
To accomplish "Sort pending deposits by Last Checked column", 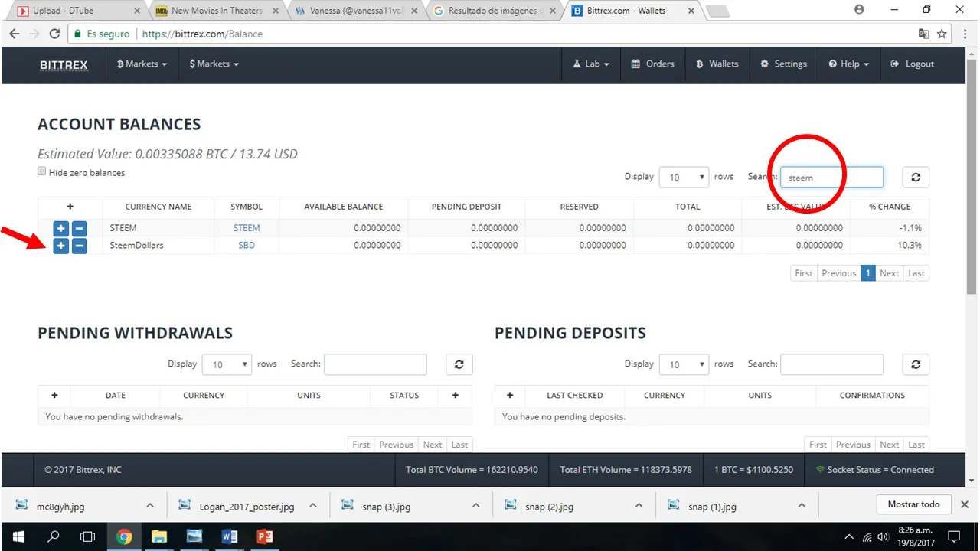I will [575, 396].
